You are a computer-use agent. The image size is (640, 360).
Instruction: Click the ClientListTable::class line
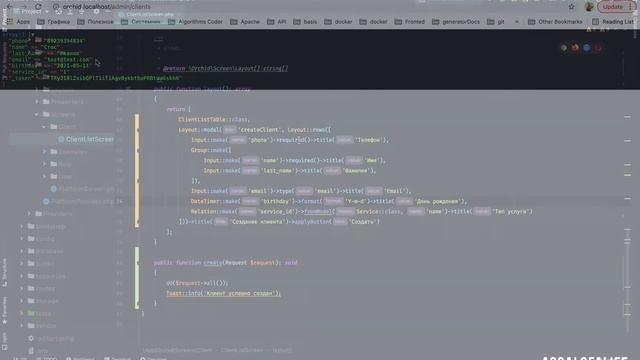pos(214,120)
